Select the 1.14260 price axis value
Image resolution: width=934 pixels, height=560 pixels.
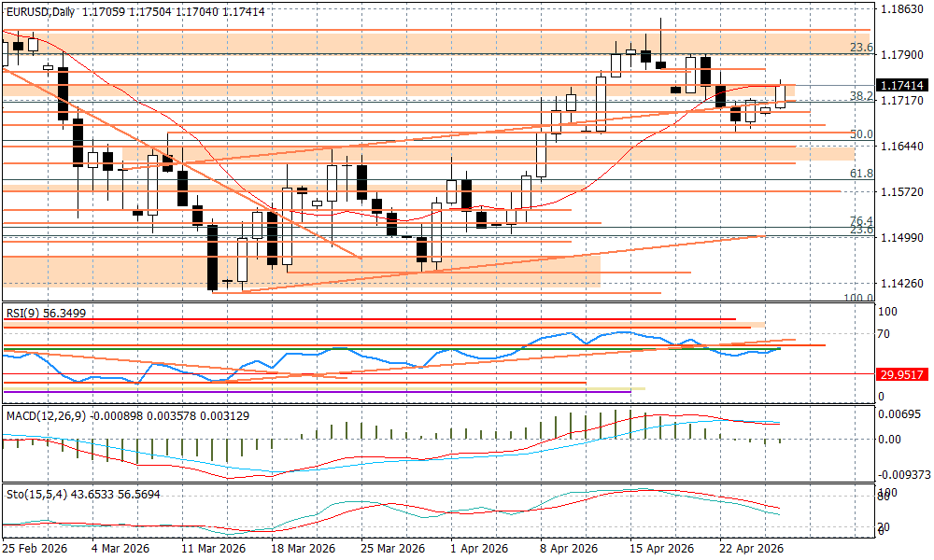coord(902,283)
